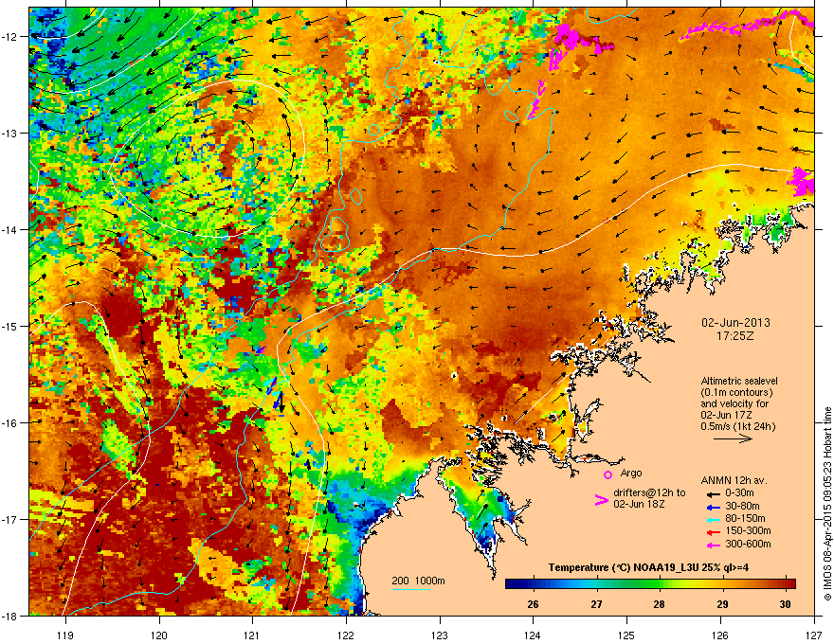The width and height of the screenshot is (834, 644).
Task: Select the blue 30-80m arrow in legend
Action: click(x=713, y=507)
